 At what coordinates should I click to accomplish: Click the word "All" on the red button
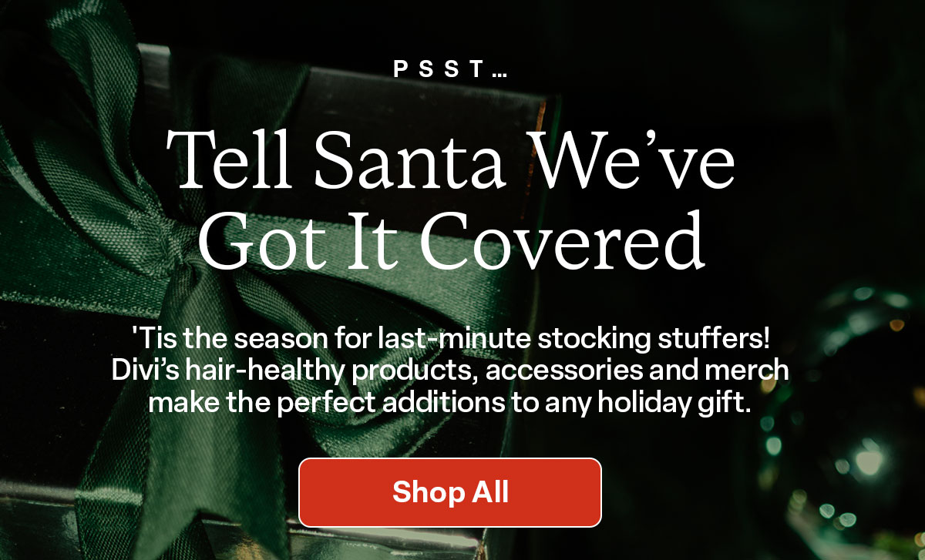(486, 491)
